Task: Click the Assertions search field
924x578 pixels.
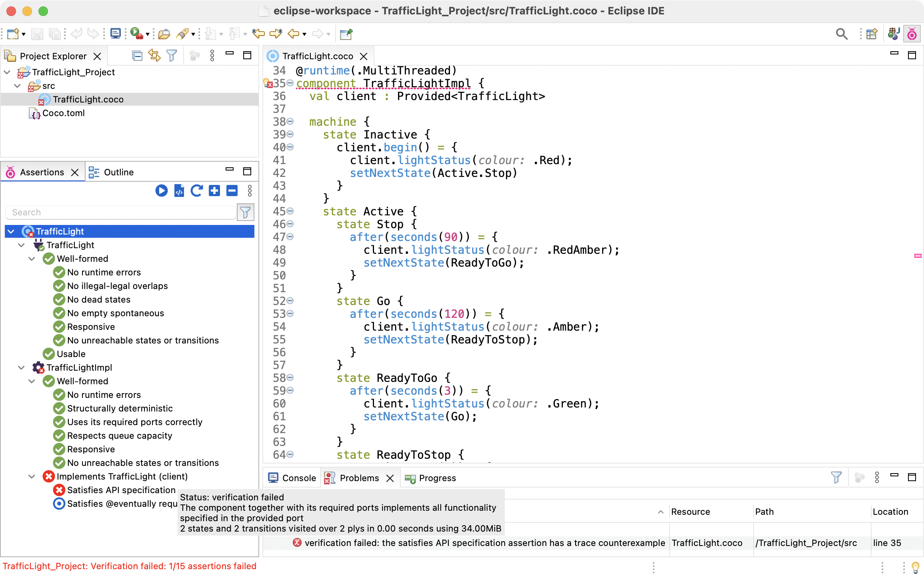Action: pos(120,212)
